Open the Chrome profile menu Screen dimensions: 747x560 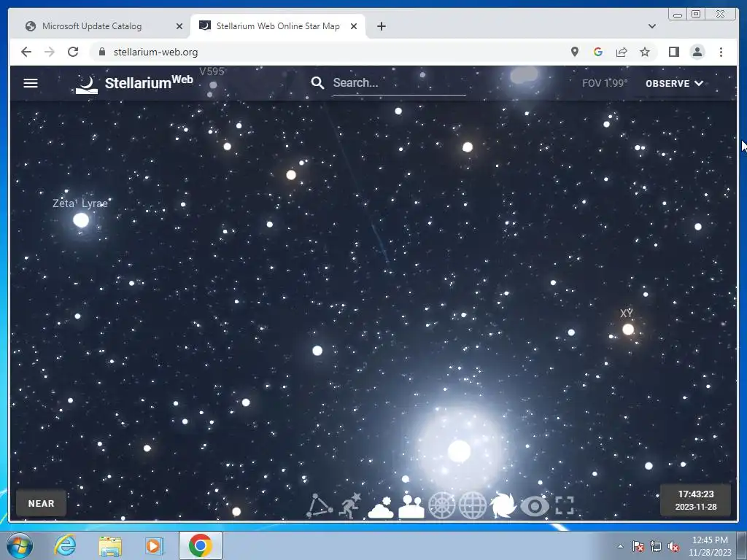coord(697,52)
